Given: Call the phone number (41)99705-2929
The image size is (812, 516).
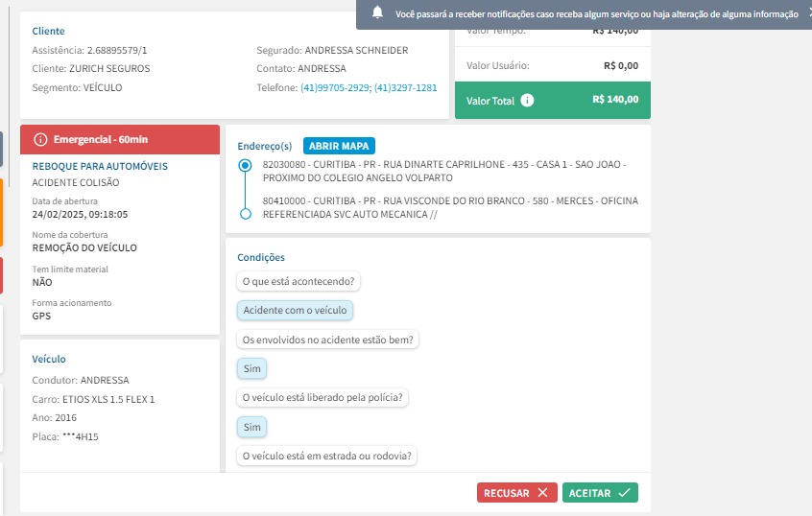Looking at the screenshot, I should (x=334, y=87).
